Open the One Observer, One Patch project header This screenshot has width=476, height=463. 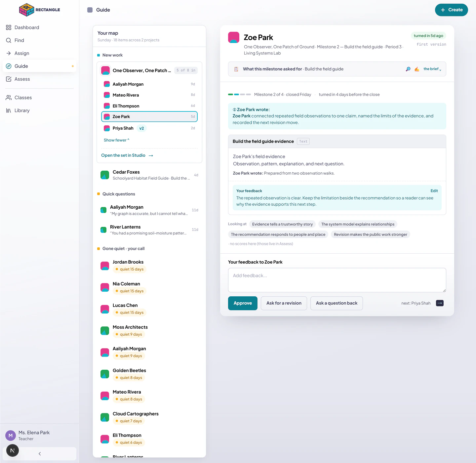coord(149,70)
